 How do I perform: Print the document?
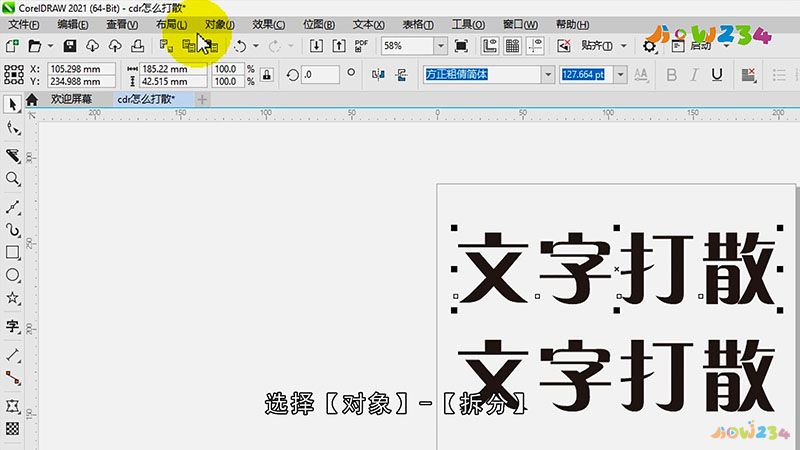[138, 46]
